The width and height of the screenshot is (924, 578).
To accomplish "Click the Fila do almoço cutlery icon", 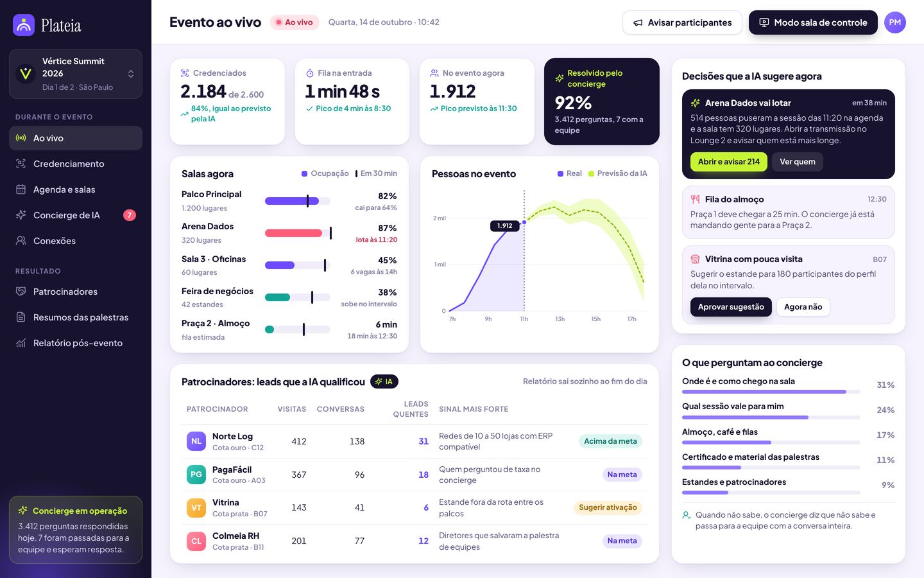I will (x=695, y=199).
